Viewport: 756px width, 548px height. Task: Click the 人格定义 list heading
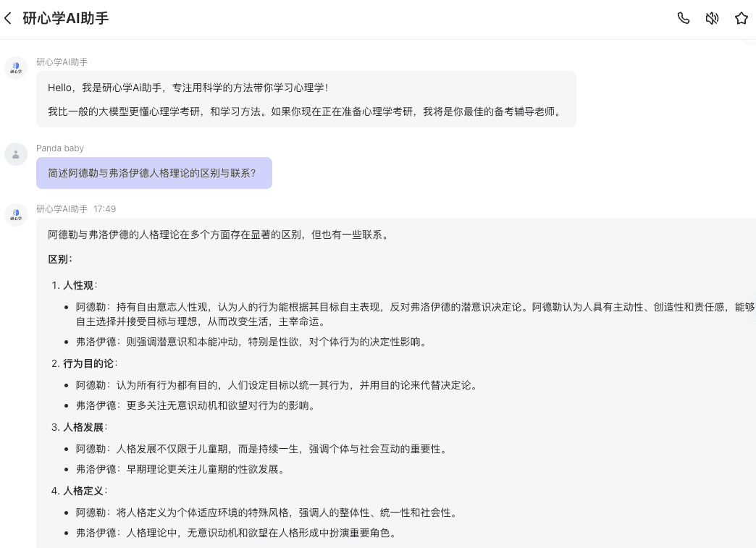(83, 491)
